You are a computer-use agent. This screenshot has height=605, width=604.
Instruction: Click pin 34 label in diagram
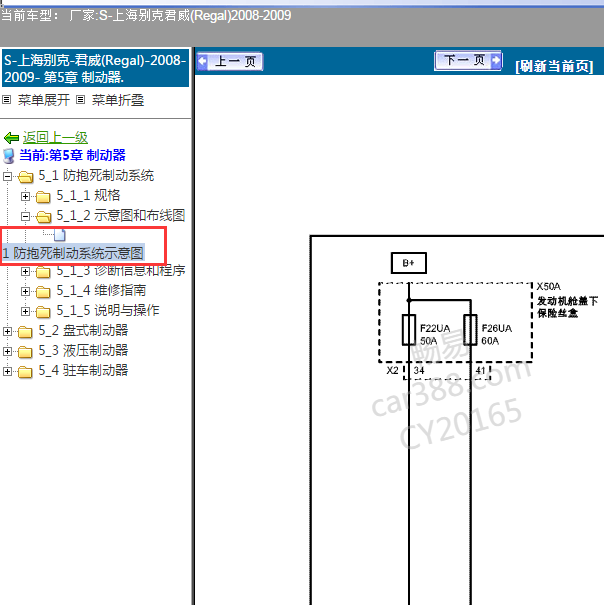[419, 371]
